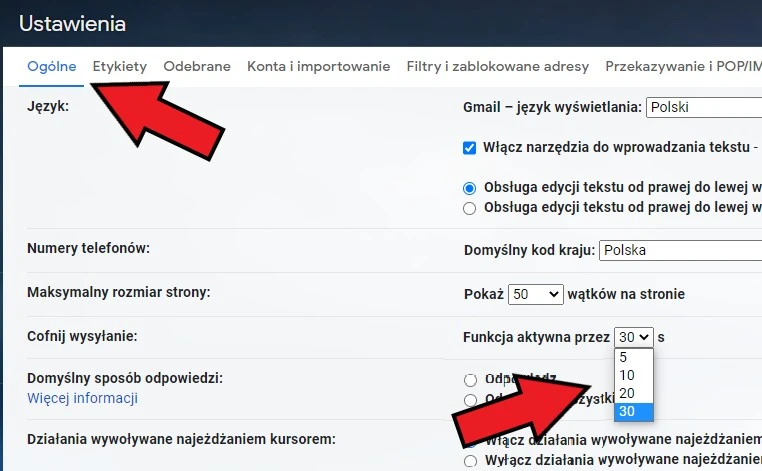762x471 pixels.
Task: Switch to the Etykiety tab
Action: [x=120, y=67]
